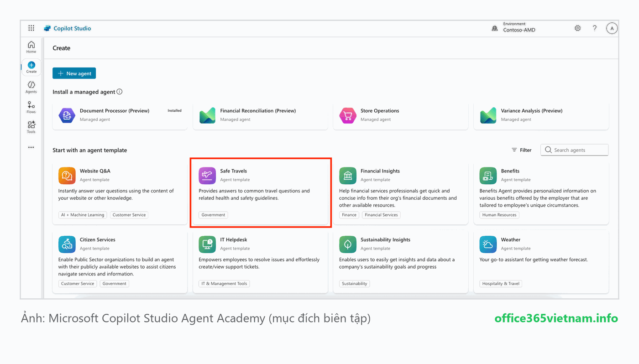
Task: Click Customer Service tag on Citizen Services
Action: tap(78, 284)
